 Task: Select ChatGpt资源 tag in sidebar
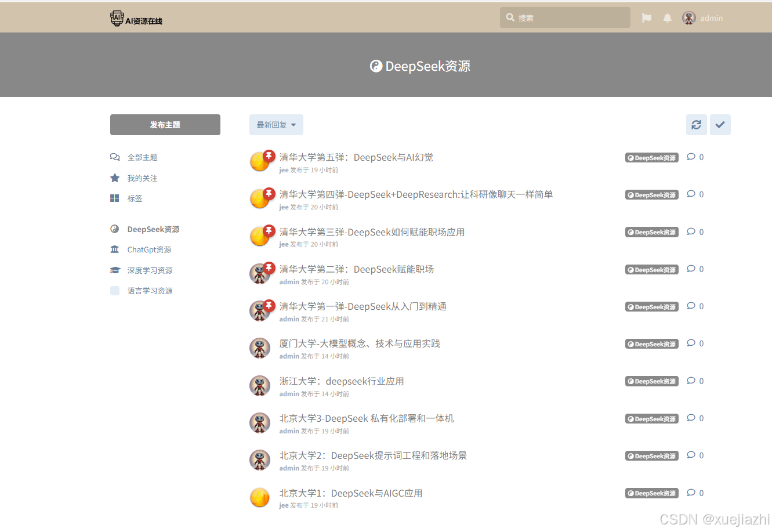click(x=149, y=249)
